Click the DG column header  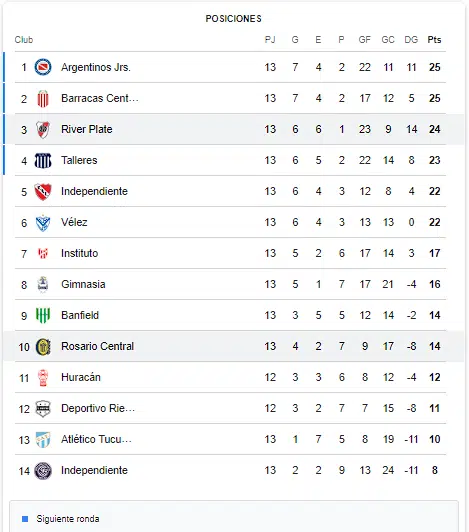pos(411,40)
